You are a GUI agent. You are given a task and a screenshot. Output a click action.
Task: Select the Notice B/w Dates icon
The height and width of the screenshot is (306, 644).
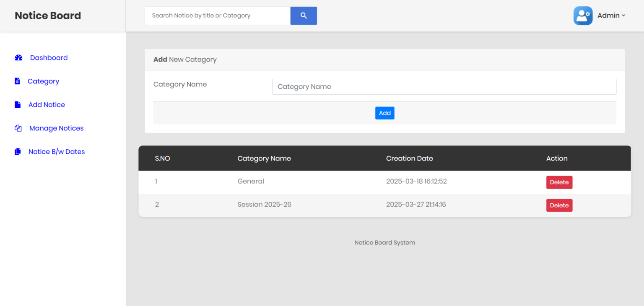tap(17, 151)
